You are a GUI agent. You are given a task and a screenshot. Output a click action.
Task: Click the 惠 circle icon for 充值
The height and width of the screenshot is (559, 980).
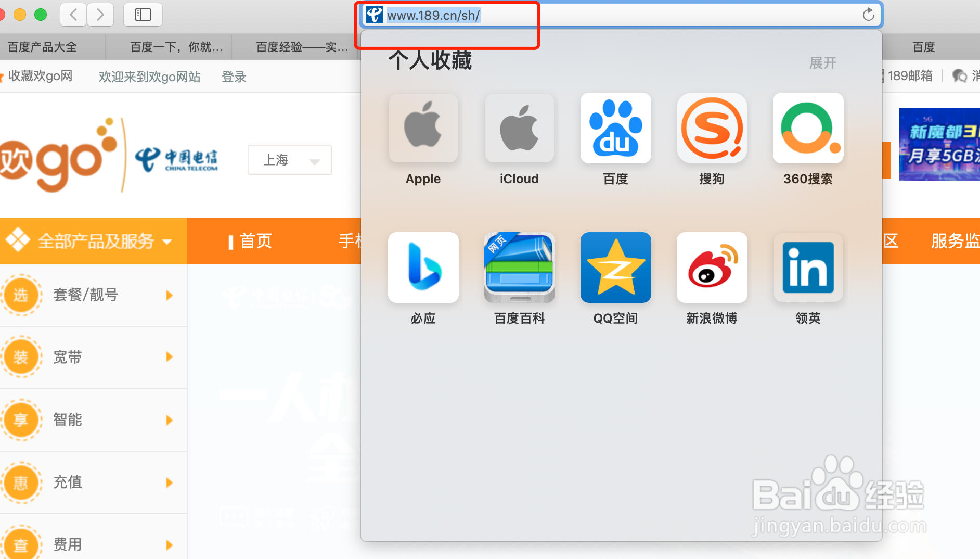click(21, 482)
